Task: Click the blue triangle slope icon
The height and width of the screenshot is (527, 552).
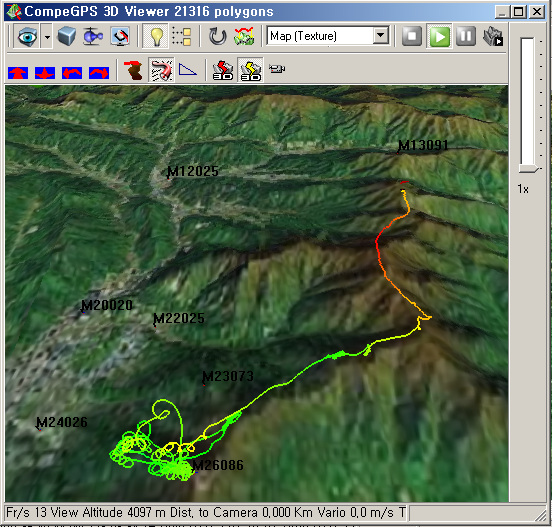Action: click(x=188, y=69)
